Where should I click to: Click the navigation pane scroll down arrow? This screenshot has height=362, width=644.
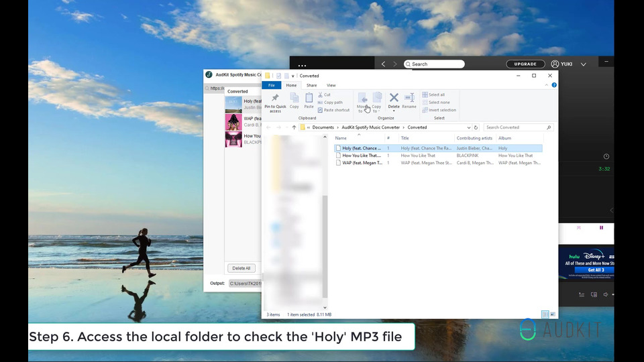[325, 308]
